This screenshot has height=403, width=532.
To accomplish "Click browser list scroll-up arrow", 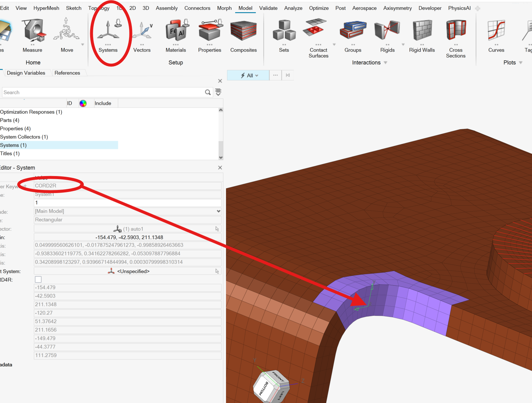I will coord(221,110).
